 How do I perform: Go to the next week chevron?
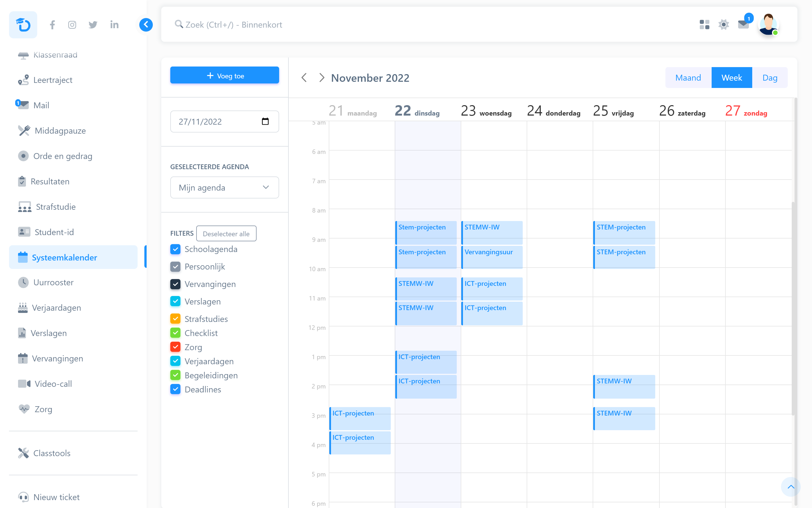[321, 78]
